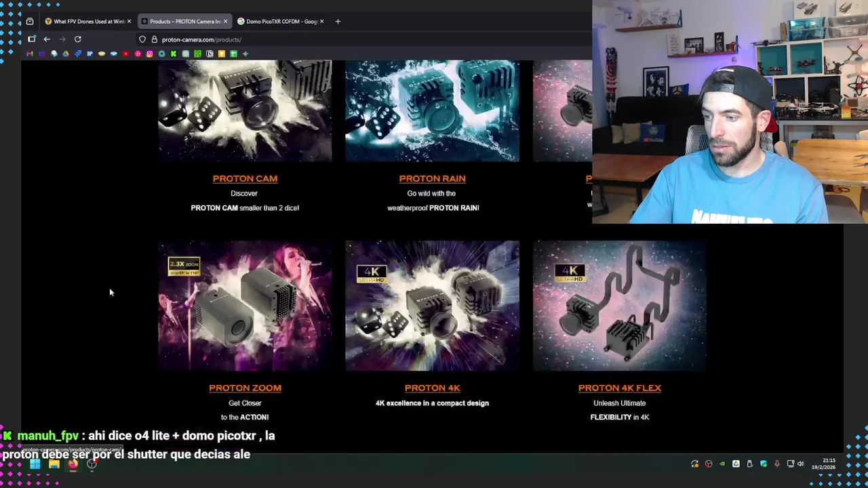Toggle the browser sidebar icon
868x488 pixels.
click(31, 39)
